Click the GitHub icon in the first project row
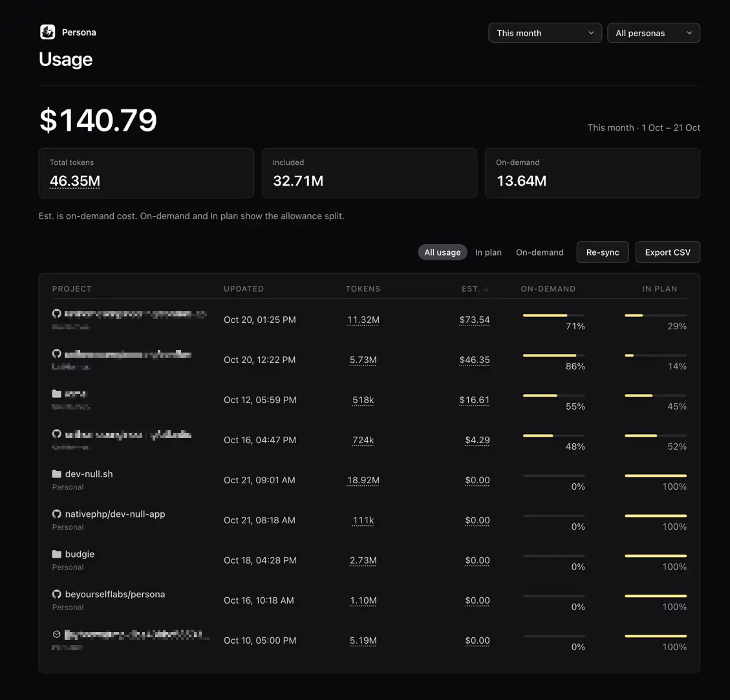Image resolution: width=730 pixels, height=700 pixels. pos(57,313)
